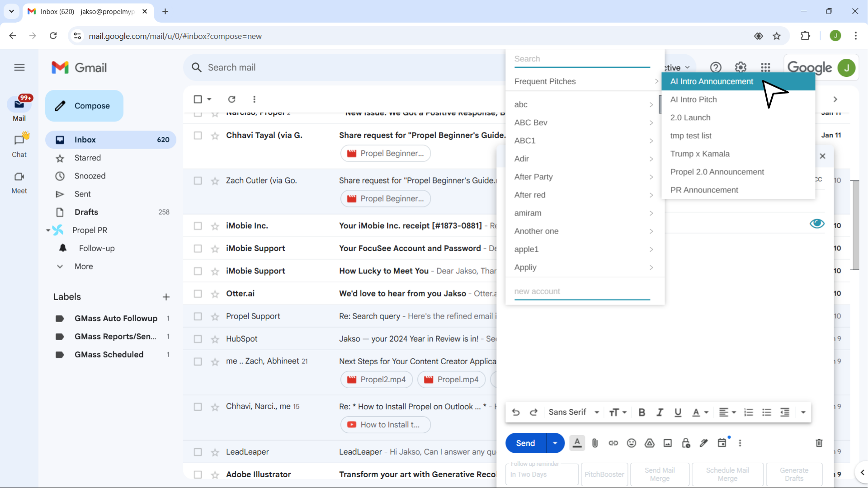The height and width of the screenshot is (488, 868).
Task: Open select-all dropdown arrow
Action: coord(209,99)
